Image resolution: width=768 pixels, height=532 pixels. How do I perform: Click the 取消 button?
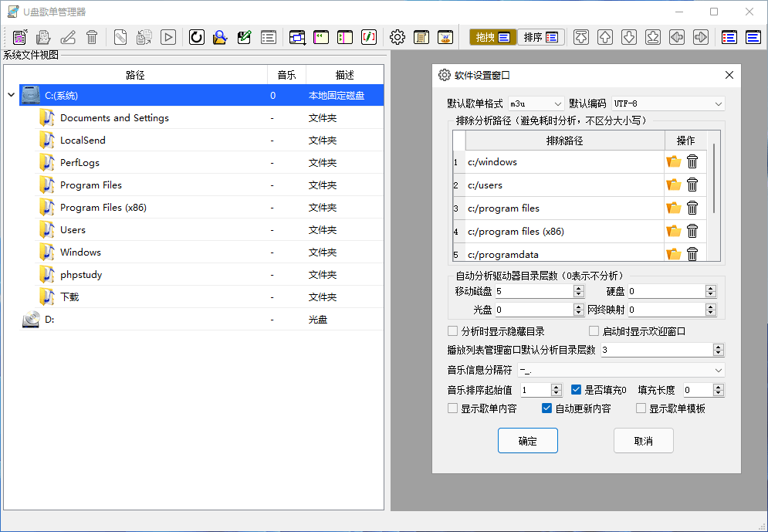click(x=643, y=441)
